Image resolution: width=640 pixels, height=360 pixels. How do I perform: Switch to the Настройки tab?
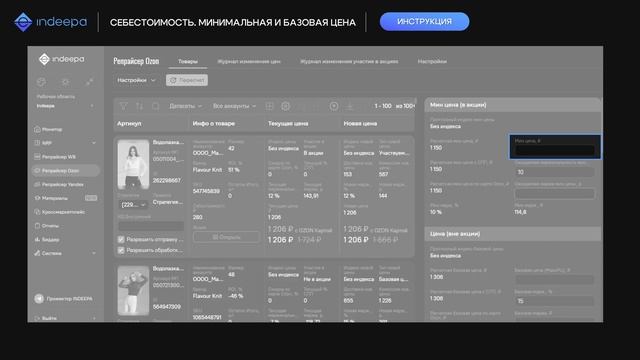click(432, 61)
